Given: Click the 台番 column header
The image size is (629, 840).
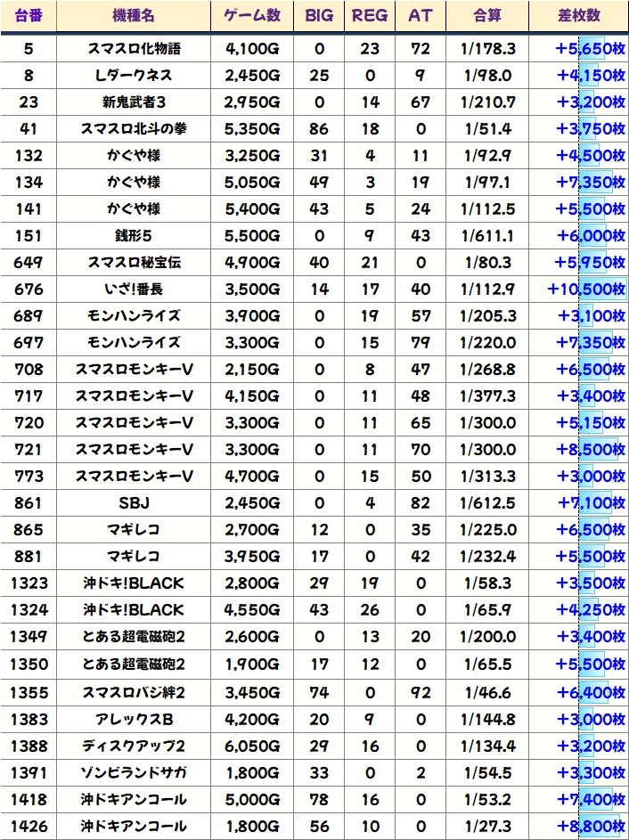Looking at the screenshot, I should pos(29,16).
